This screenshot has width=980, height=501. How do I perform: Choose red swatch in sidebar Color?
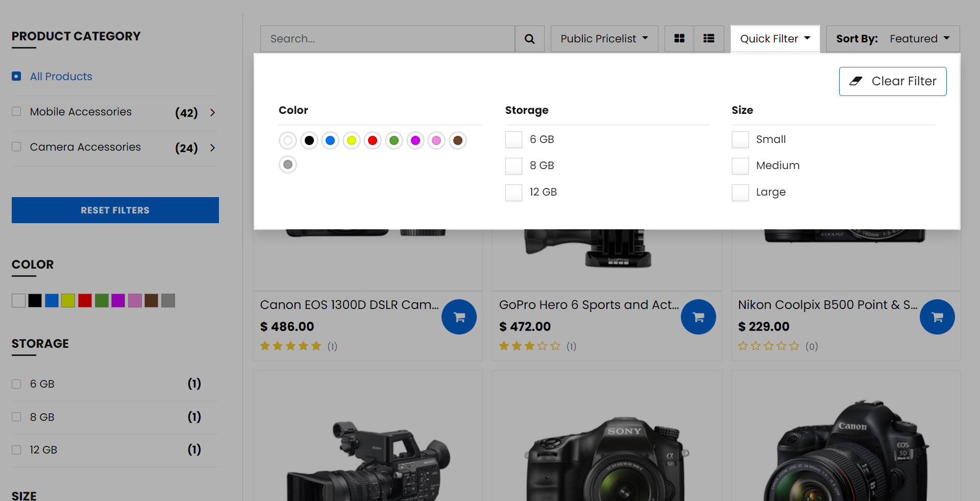pyautogui.click(x=85, y=301)
